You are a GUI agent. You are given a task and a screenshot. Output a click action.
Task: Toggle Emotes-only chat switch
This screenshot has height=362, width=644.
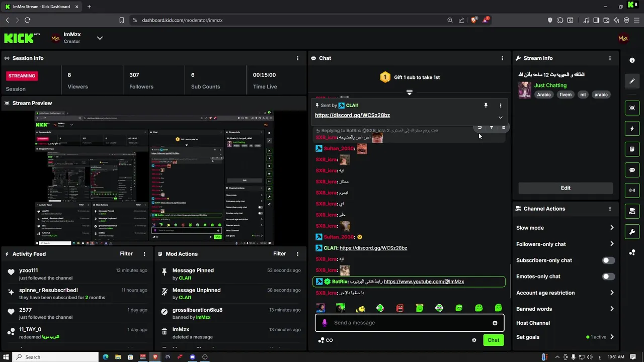pos(608,277)
